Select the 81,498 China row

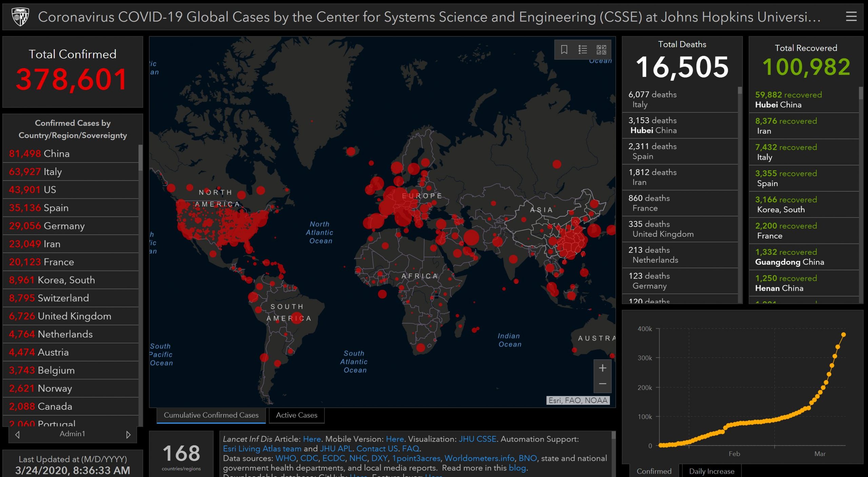point(71,154)
